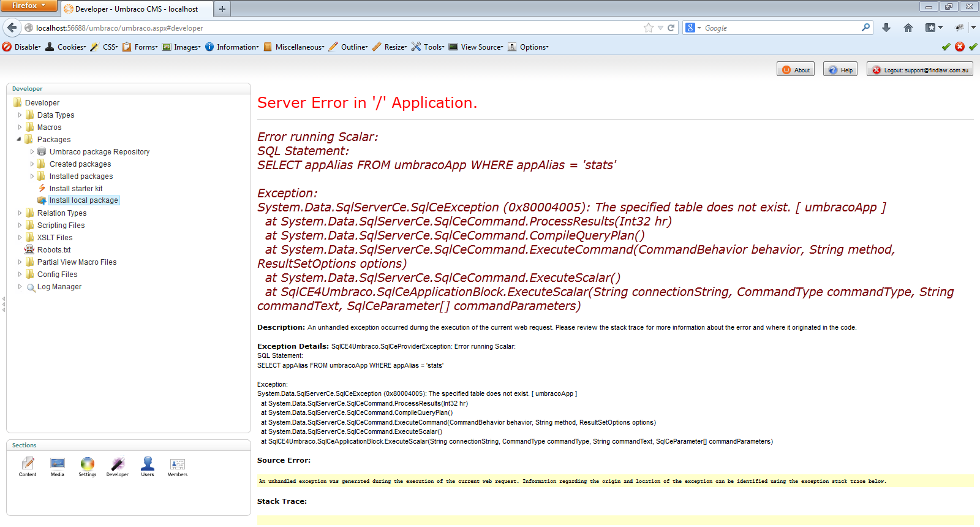Click the Developer root folder icon
This screenshot has width=980, height=527.
point(17,102)
